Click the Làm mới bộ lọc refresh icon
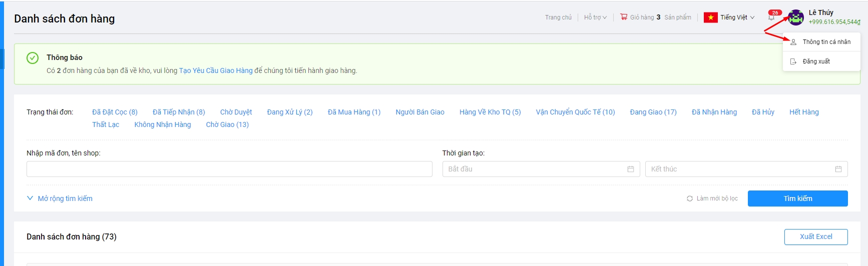Image resolution: width=868 pixels, height=266 pixels. (690, 198)
